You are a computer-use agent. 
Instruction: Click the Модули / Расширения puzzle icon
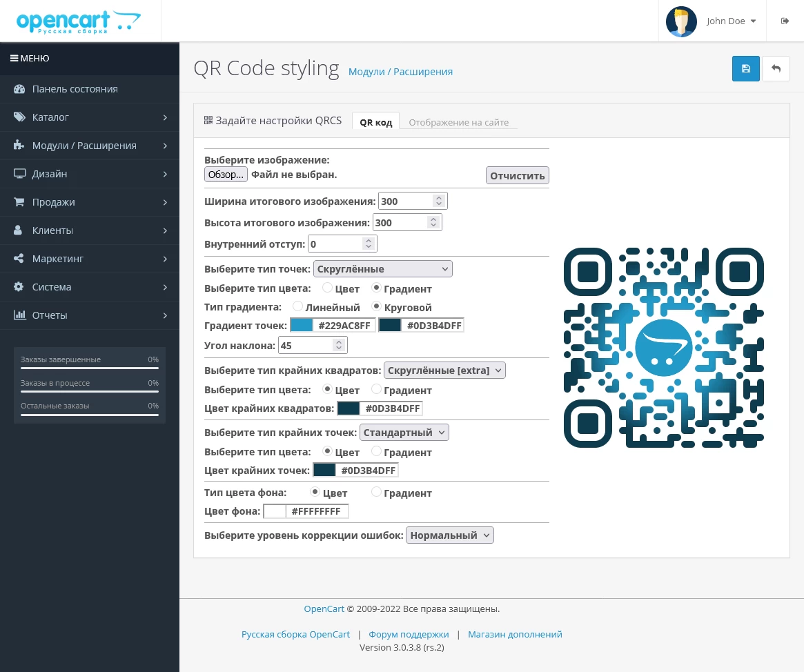pyautogui.click(x=19, y=146)
